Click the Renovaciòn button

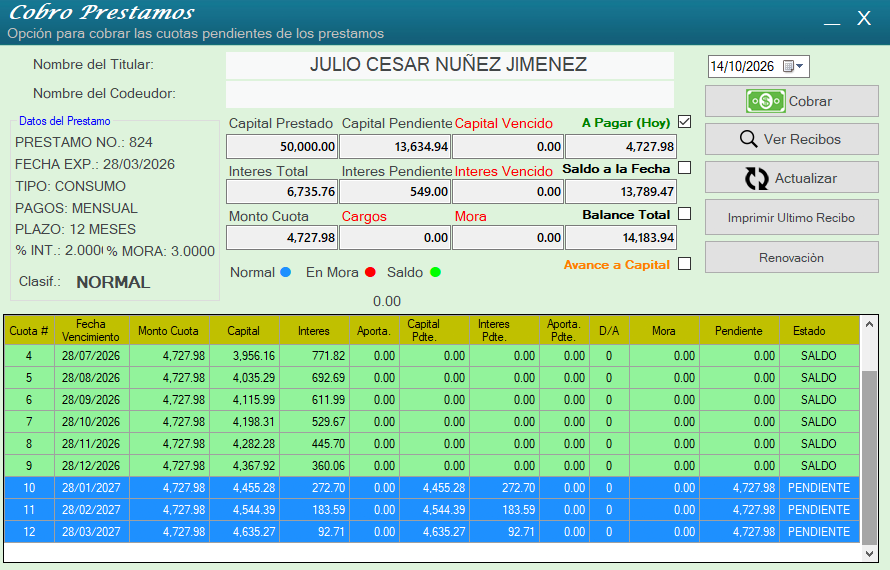coord(792,258)
